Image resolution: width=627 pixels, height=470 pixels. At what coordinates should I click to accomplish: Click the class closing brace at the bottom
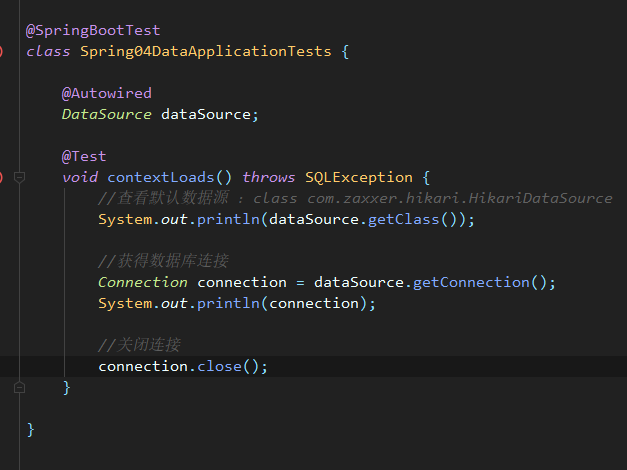point(31,429)
